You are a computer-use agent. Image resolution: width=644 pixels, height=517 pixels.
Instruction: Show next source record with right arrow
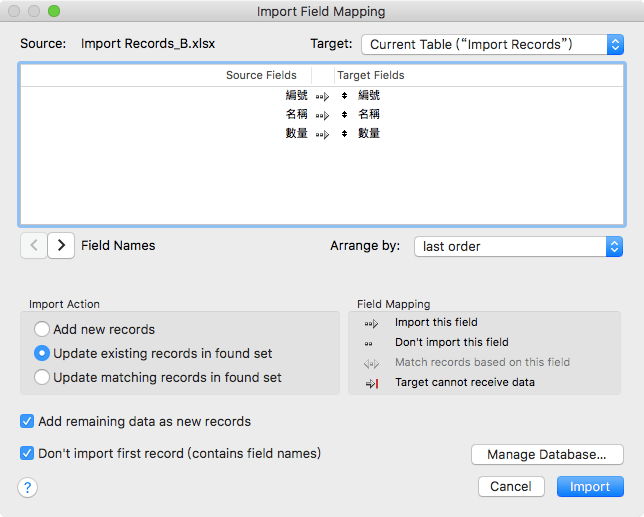[61, 245]
